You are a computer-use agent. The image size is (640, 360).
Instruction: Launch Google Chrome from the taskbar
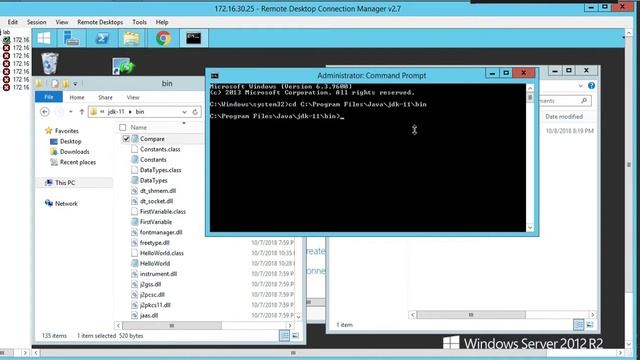click(163, 39)
